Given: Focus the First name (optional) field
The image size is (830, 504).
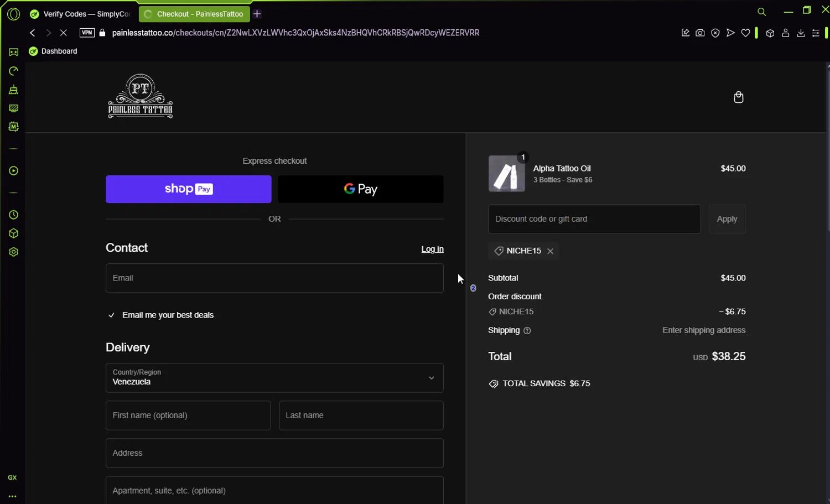Looking at the screenshot, I should 188,415.
